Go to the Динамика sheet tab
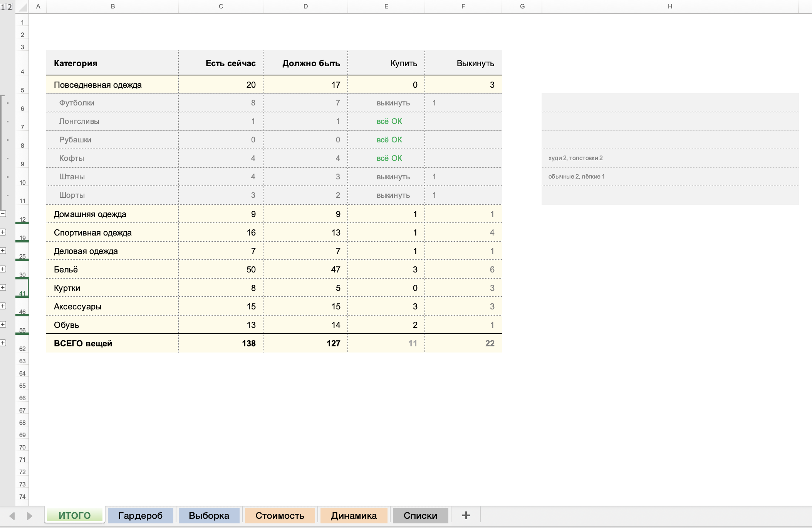 (354, 515)
